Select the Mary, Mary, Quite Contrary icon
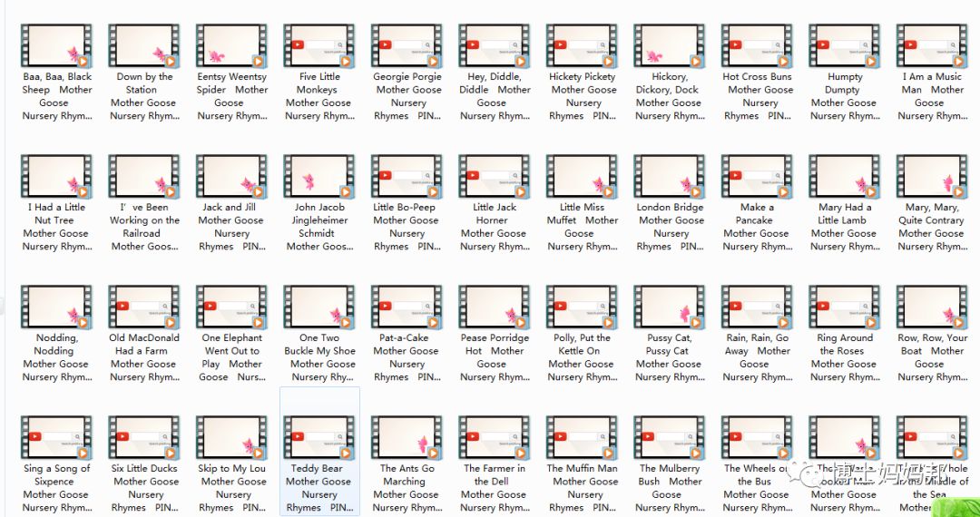 931,176
